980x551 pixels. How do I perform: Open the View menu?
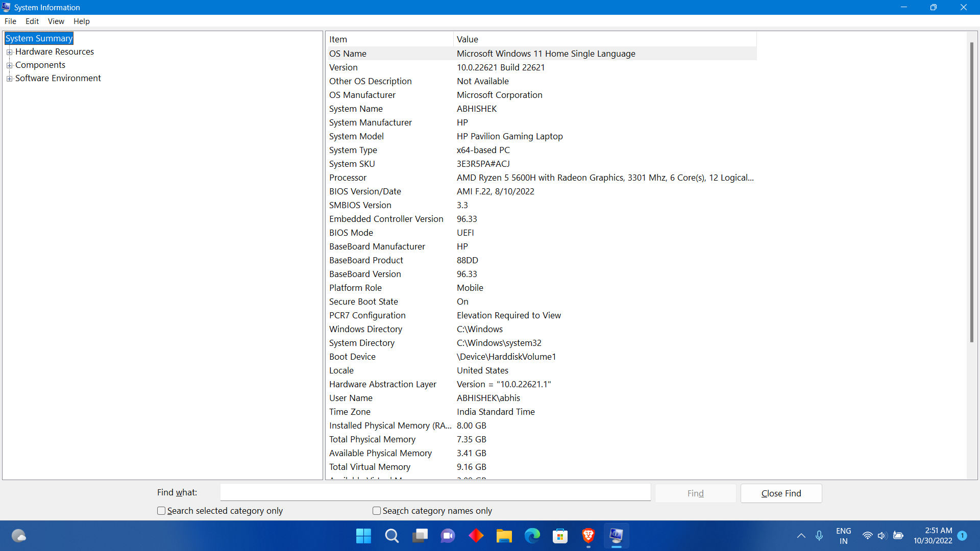click(56, 21)
